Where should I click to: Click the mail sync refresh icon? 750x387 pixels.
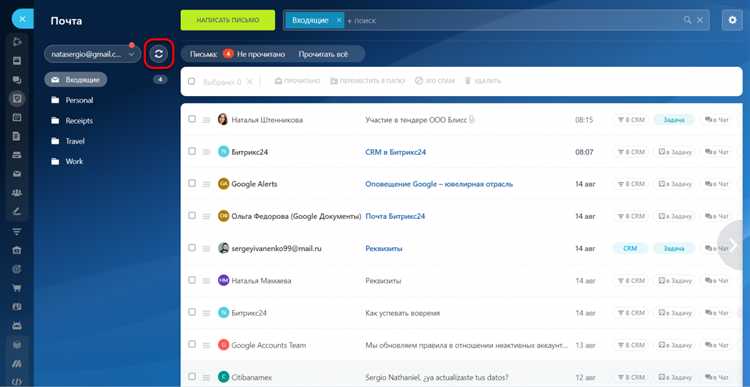pos(159,54)
